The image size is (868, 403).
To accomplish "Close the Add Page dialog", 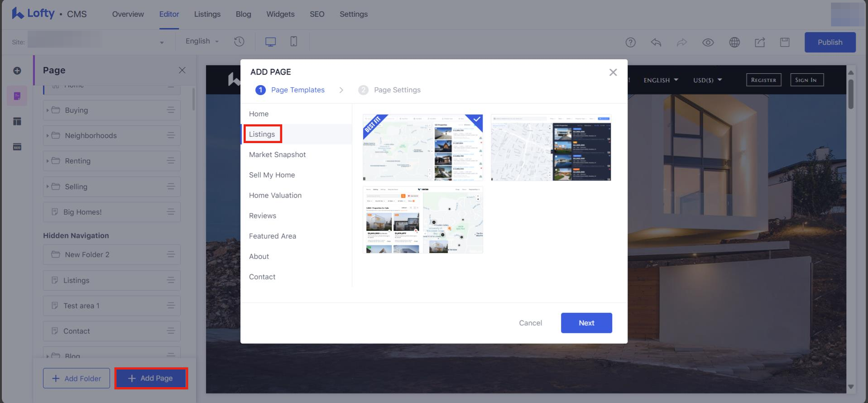I will [x=613, y=72].
